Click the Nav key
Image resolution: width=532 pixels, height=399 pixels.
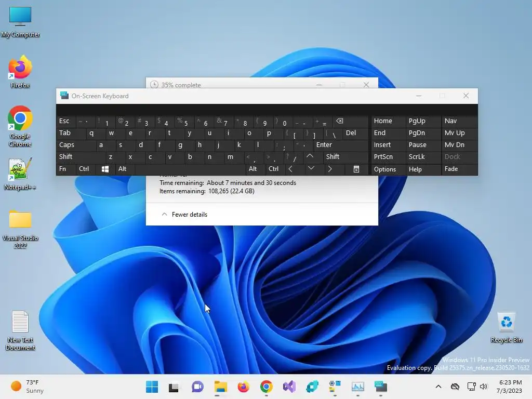459,121
